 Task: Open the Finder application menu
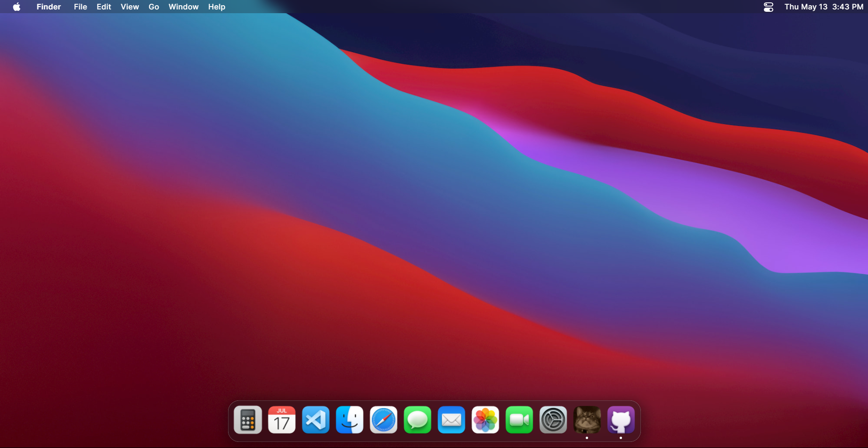click(x=49, y=7)
